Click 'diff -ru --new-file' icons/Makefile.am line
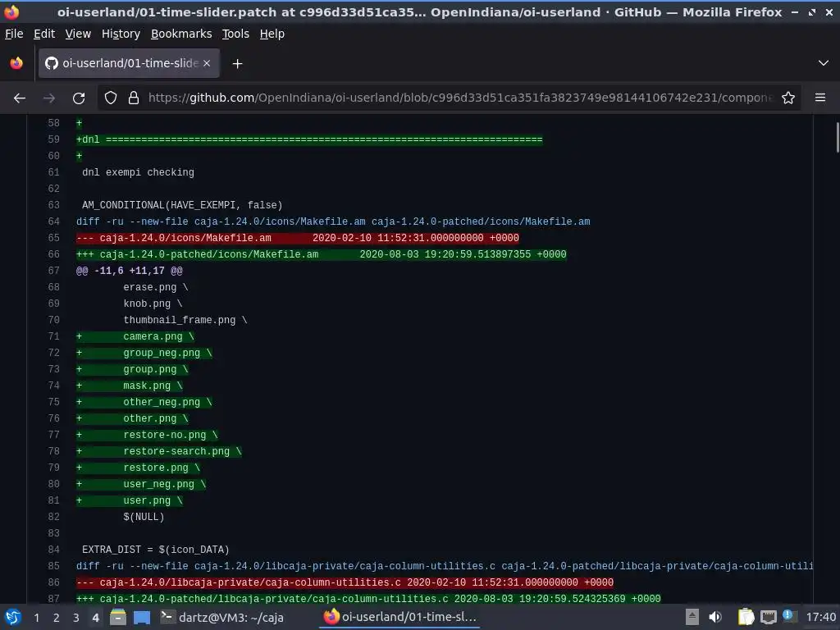 [x=333, y=221]
